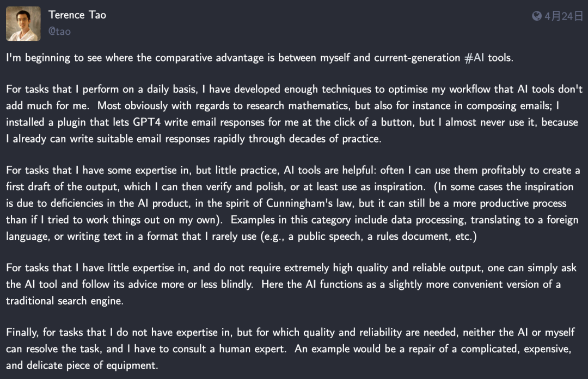Click the globe public visibility icon
The width and height of the screenshot is (588, 379).
[x=537, y=16]
